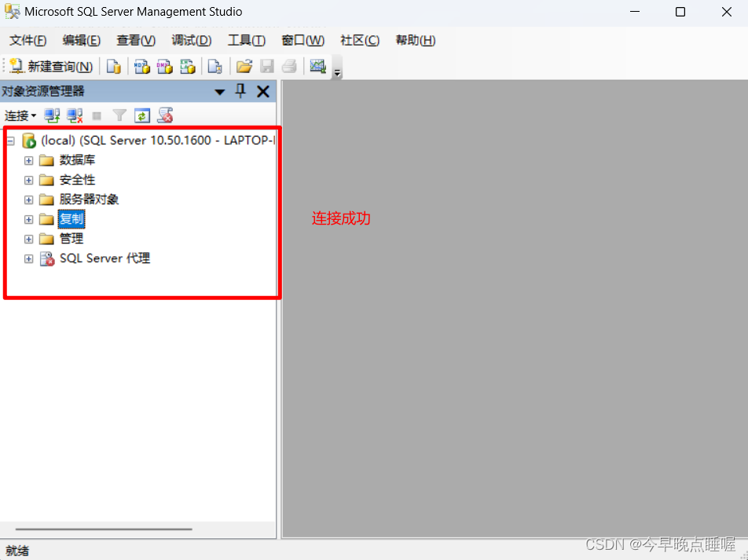Click the Print icon in toolbar

pyautogui.click(x=289, y=66)
